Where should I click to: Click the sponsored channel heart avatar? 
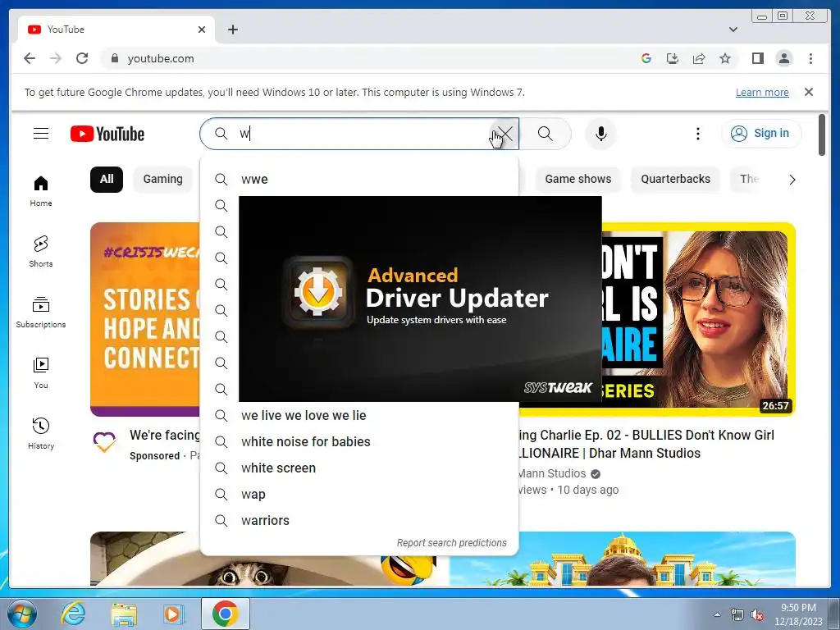[x=104, y=441]
